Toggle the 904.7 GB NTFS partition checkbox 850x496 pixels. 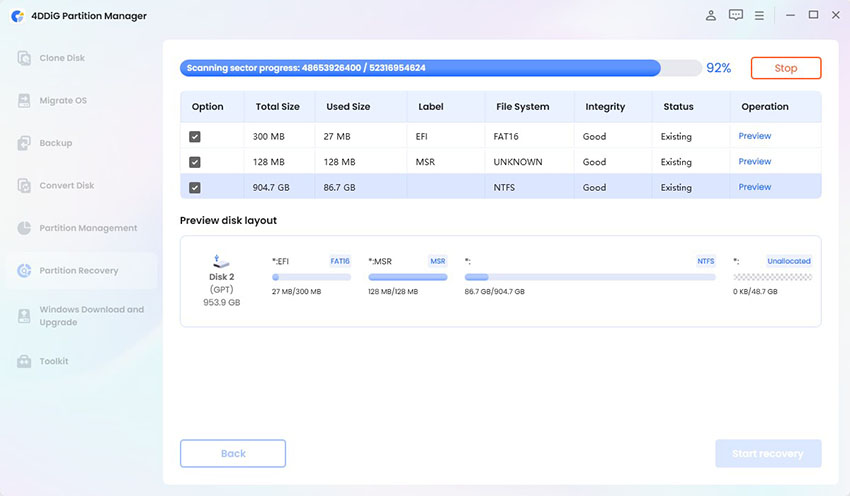(x=195, y=187)
